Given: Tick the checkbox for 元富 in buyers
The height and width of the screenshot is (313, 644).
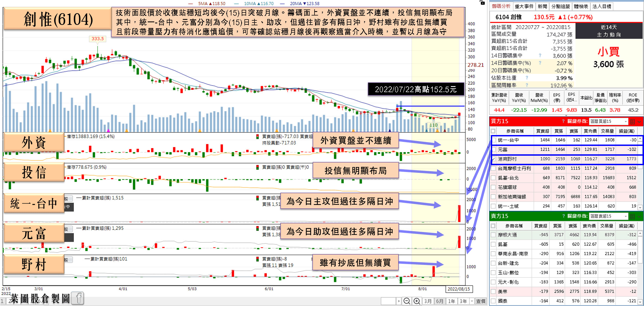Looking at the screenshot, I should pos(494,150).
